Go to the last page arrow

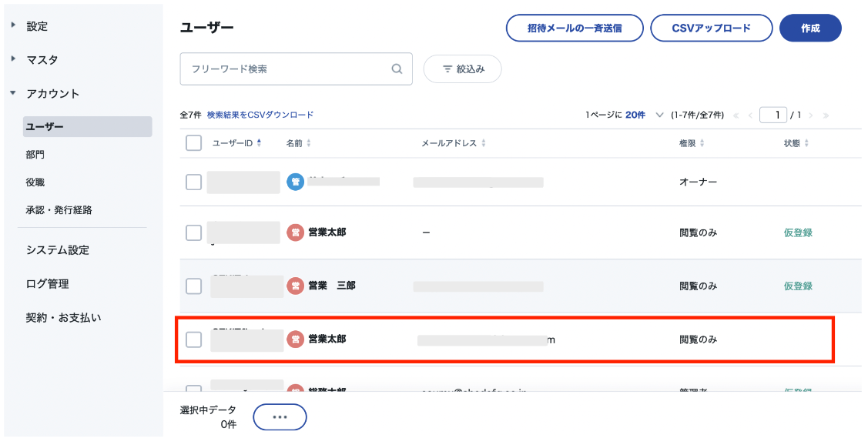[x=826, y=115]
